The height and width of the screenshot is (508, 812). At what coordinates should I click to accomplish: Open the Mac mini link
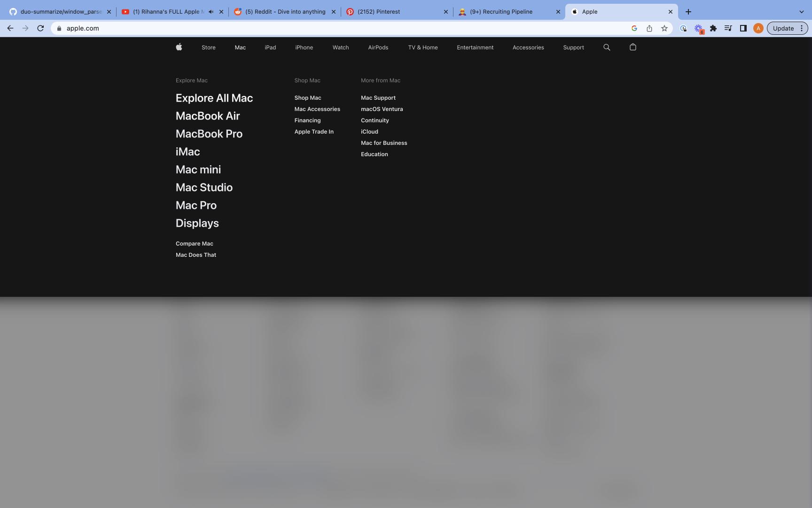[x=198, y=169]
